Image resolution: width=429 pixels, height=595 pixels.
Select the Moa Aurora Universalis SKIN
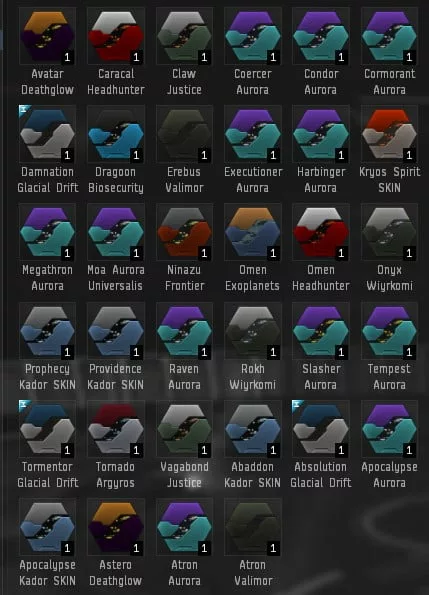pos(116,232)
